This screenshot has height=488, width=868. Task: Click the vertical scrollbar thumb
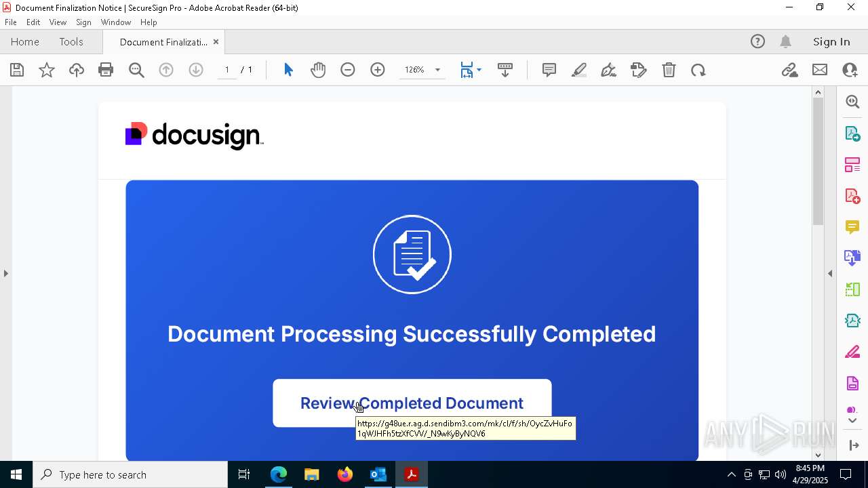click(818, 161)
